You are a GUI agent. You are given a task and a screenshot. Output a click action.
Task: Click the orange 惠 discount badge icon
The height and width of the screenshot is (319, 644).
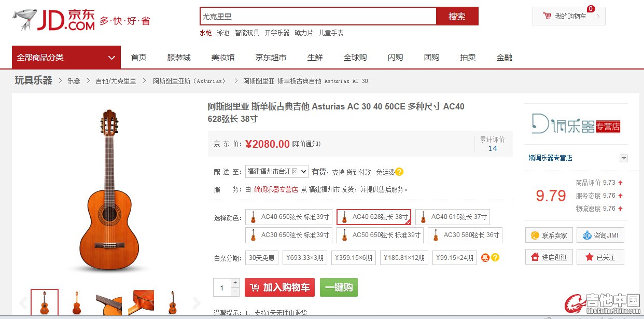click(485, 257)
